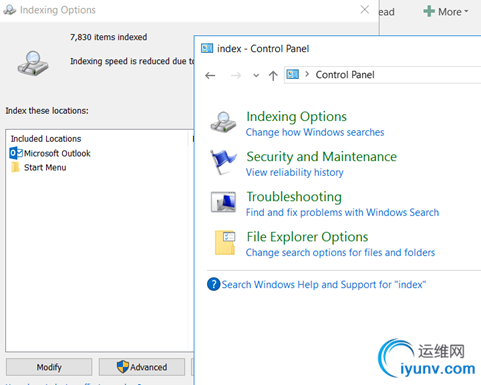This screenshot has height=385, width=481.
Task: Click the Troubleshooting monitor icon
Action: coord(223,202)
